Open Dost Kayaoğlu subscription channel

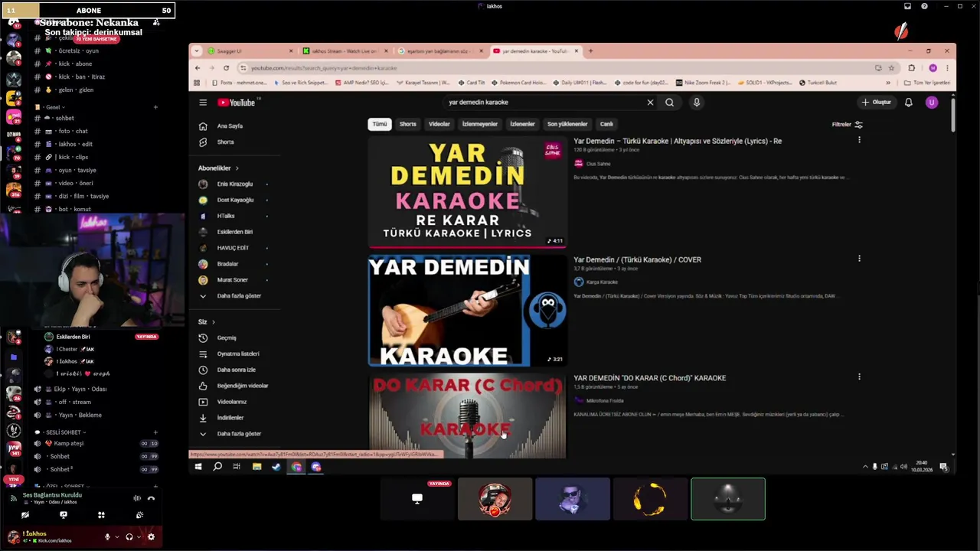point(235,201)
